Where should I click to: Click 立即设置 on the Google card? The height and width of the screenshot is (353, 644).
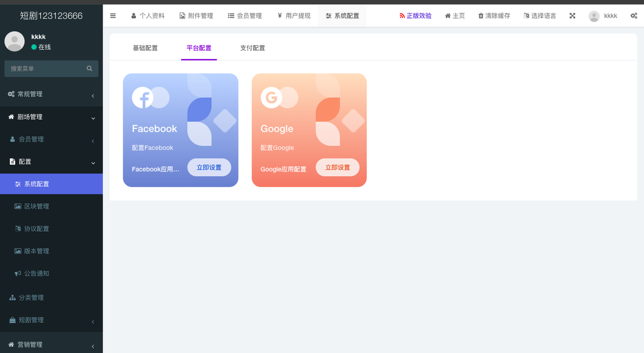338,167
